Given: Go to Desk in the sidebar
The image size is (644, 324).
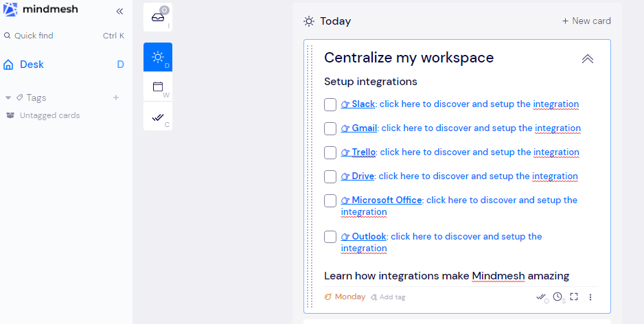Looking at the screenshot, I should click(x=32, y=65).
